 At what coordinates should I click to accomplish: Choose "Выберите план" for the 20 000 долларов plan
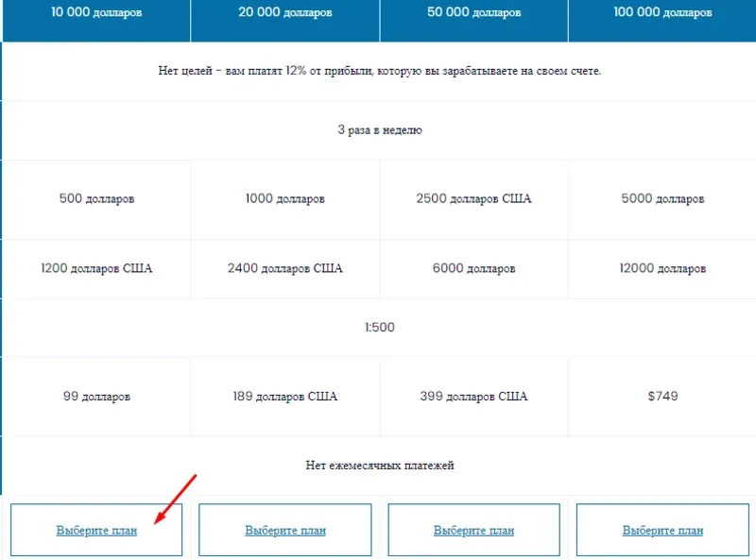285,530
